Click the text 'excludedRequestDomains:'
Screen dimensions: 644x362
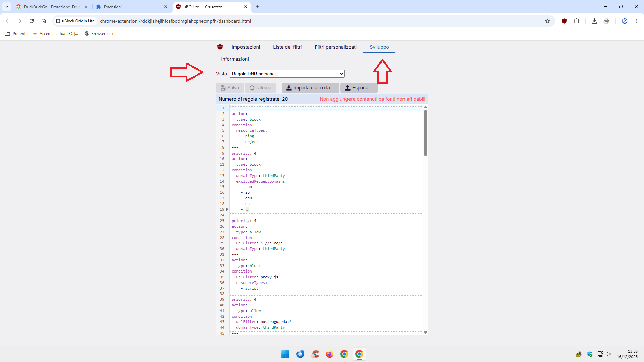pyautogui.click(x=261, y=181)
